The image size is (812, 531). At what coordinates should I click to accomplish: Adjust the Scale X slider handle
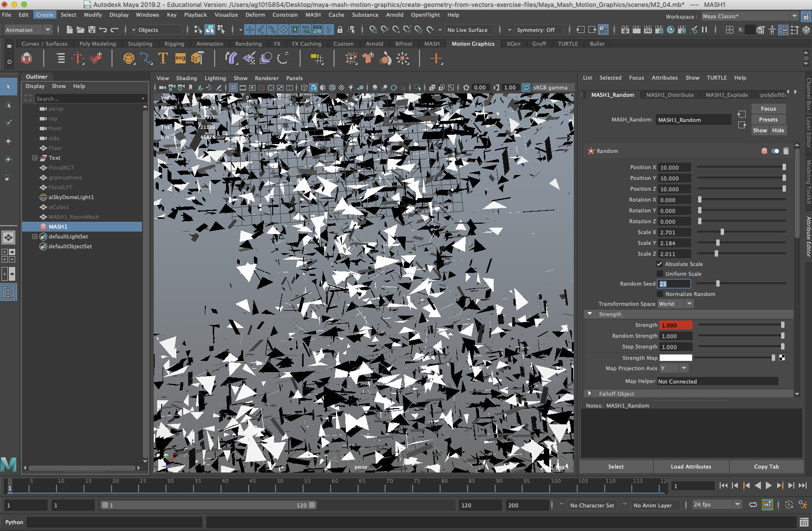(722, 232)
